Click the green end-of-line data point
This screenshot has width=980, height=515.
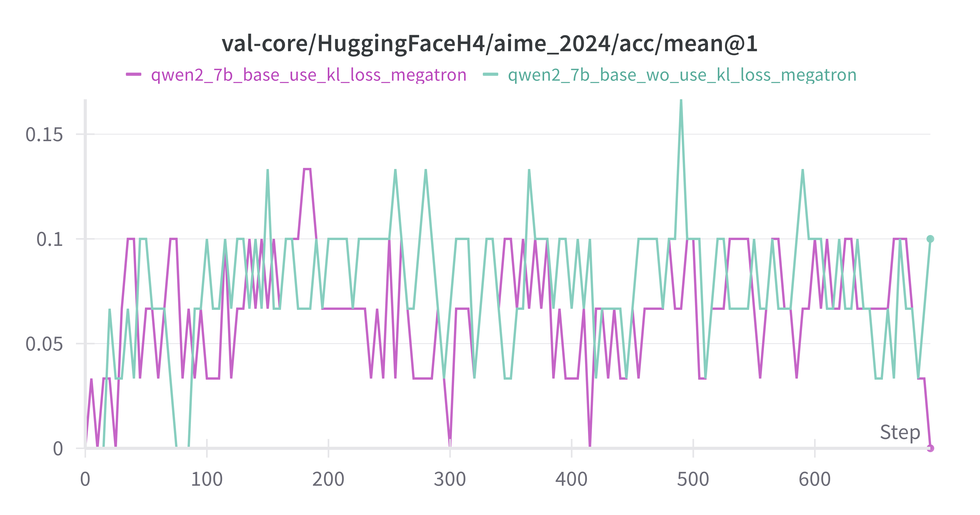[x=930, y=239]
